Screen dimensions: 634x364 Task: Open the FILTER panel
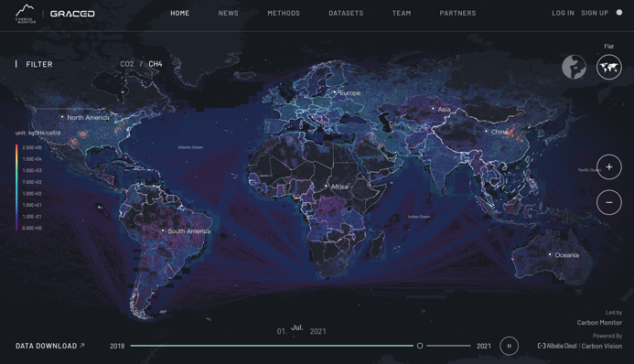(39, 64)
